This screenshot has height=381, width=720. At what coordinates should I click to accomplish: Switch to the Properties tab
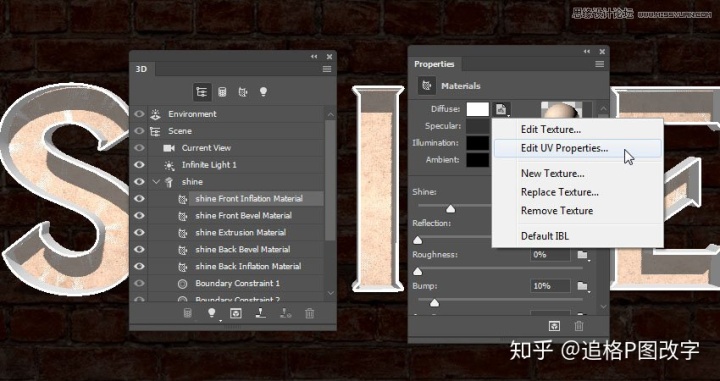434,64
